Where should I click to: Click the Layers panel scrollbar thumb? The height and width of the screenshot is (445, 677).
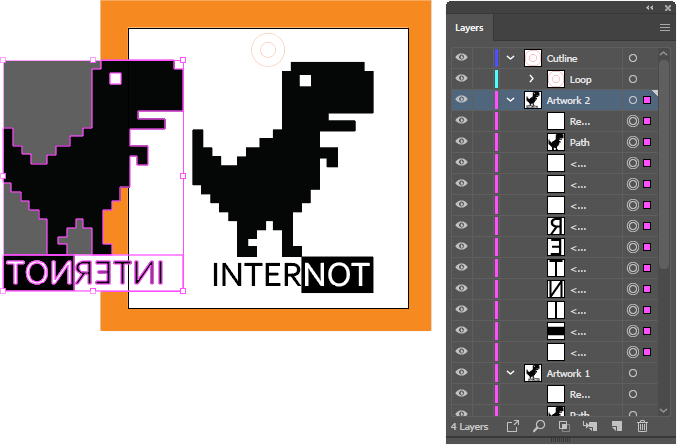(664, 166)
